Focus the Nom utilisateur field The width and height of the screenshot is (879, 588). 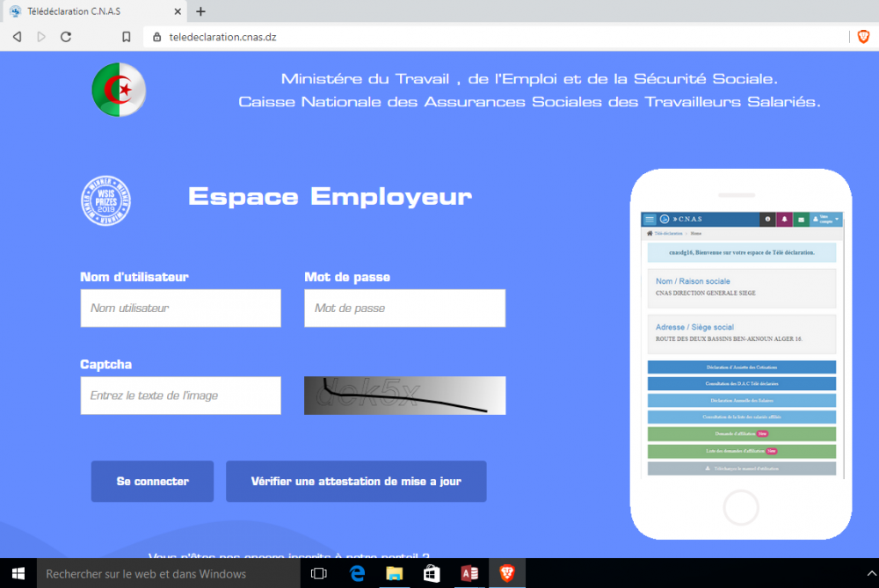[x=180, y=309]
